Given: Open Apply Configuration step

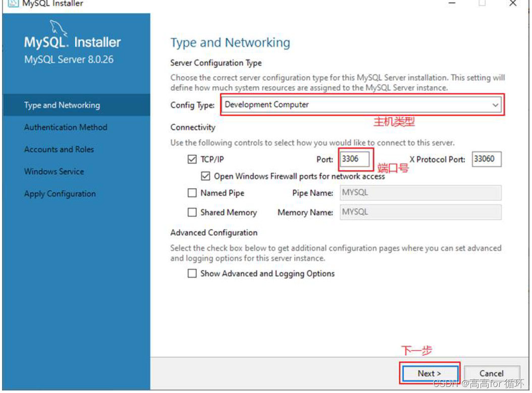Looking at the screenshot, I should click(x=60, y=194).
